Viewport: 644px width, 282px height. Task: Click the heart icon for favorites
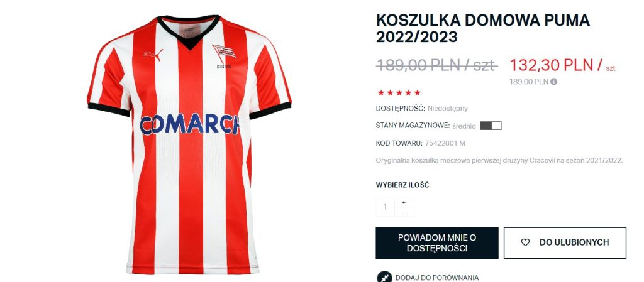pos(525,242)
